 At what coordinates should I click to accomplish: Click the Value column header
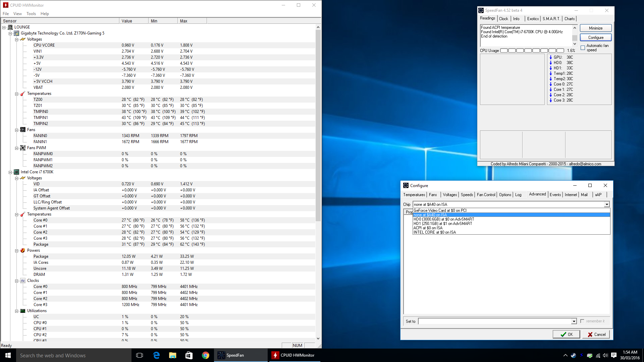pos(133,21)
